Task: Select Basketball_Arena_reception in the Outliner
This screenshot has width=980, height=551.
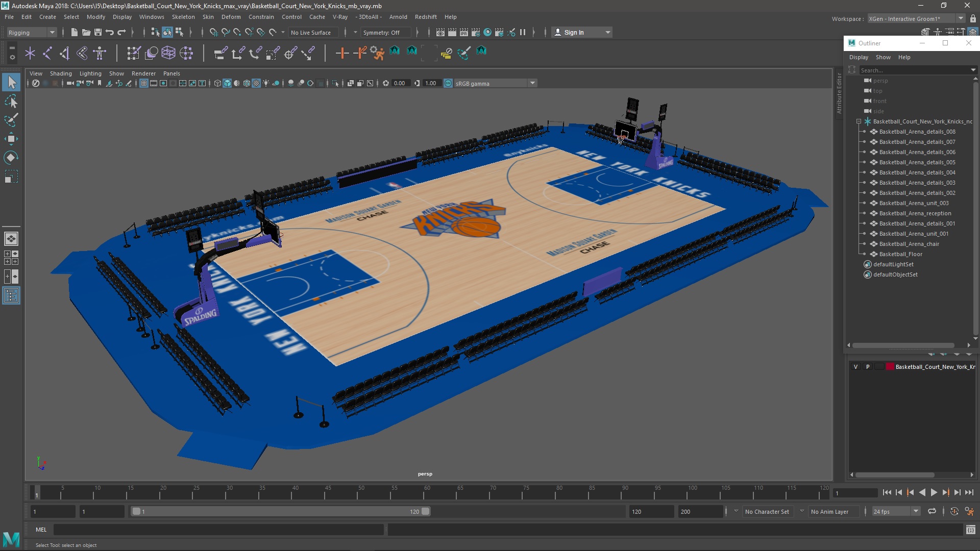Action: pos(915,213)
